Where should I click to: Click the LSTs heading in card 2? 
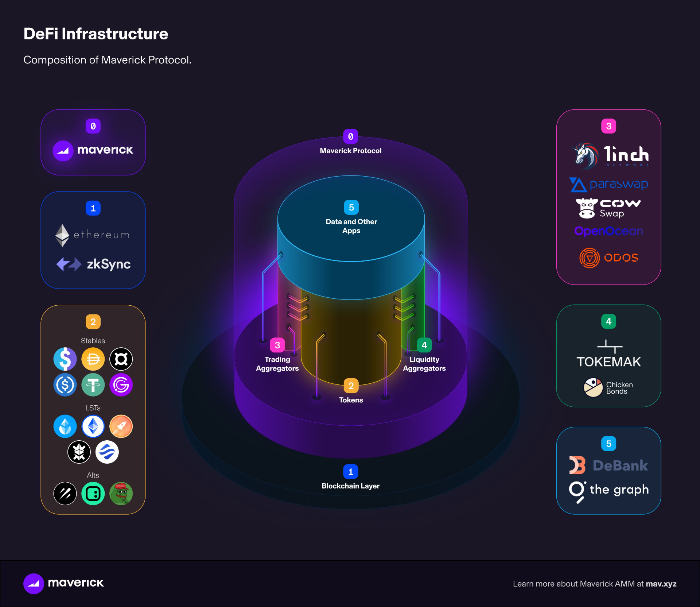[93, 408]
